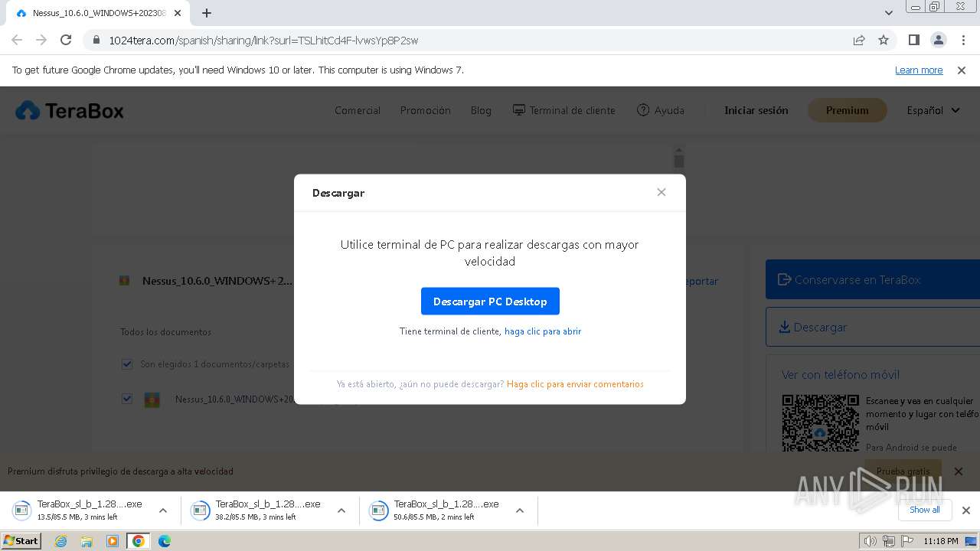Click the outlined Descargar button
The height and width of the screenshot is (551, 980).
click(873, 327)
